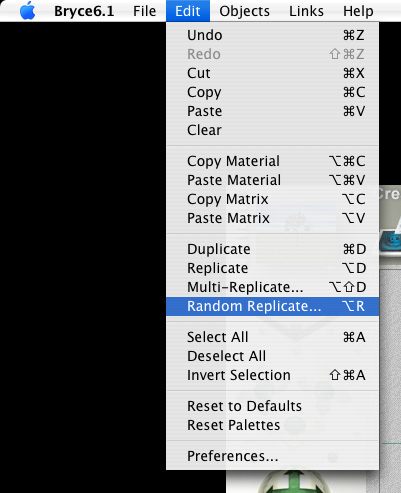
Task: Open Preferences... from the Edit menu
Action: (x=272, y=456)
